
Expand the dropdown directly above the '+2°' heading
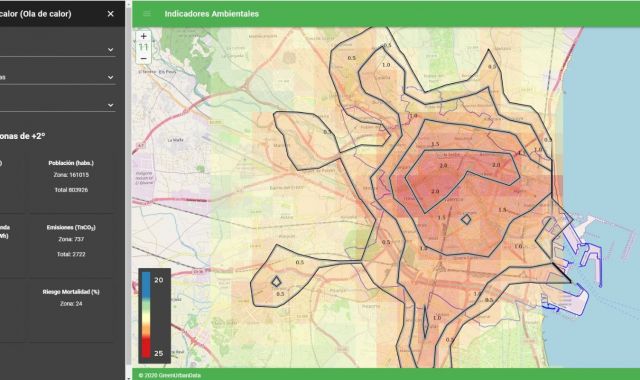point(57,105)
